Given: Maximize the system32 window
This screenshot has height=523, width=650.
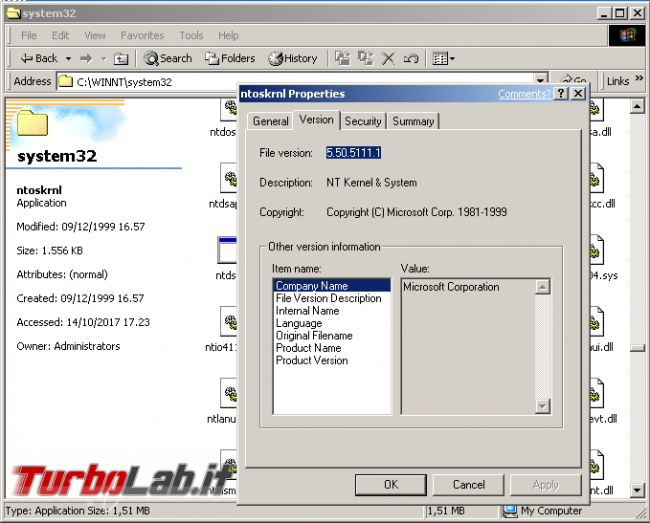Looking at the screenshot, I should pyautogui.click(x=620, y=13).
